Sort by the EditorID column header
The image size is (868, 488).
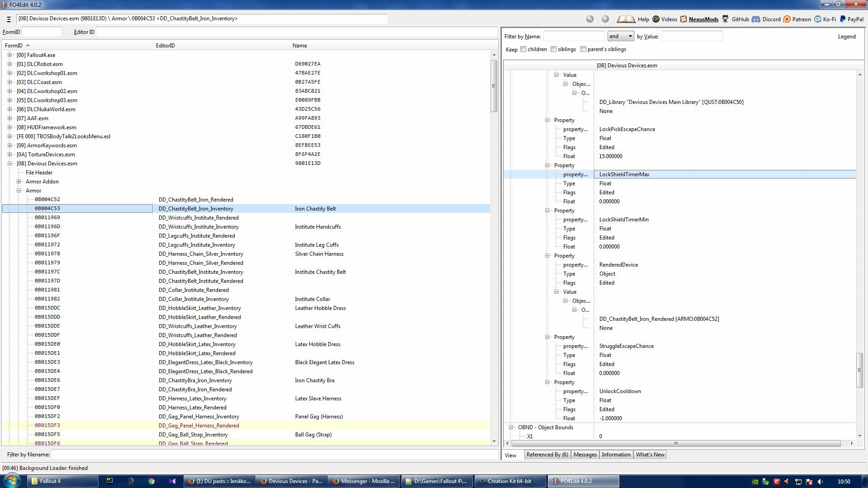tap(221, 46)
